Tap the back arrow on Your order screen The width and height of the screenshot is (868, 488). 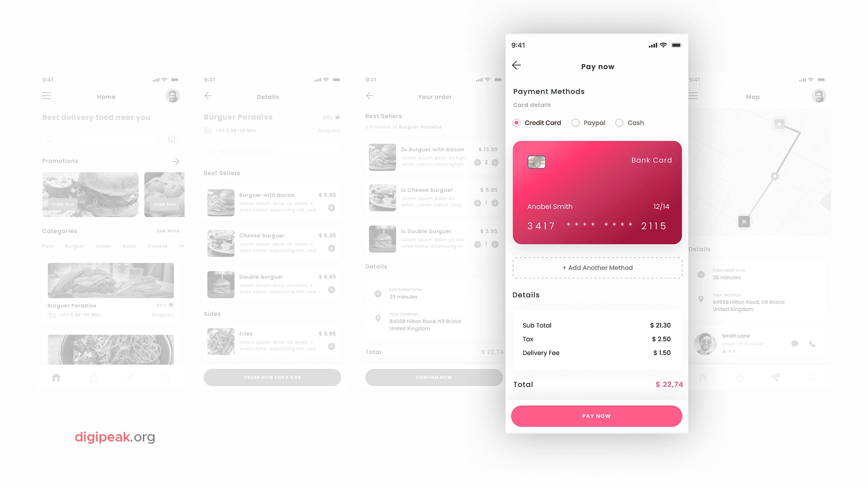pyautogui.click(x=370, y=96)
